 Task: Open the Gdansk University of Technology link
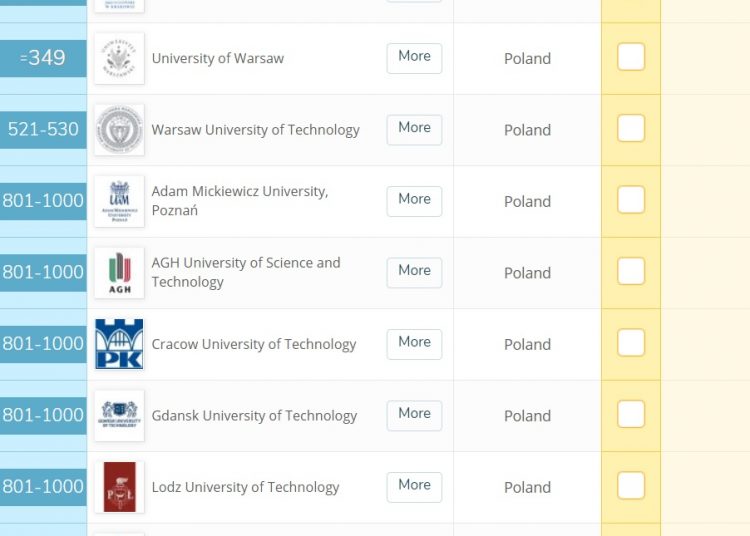254,416
